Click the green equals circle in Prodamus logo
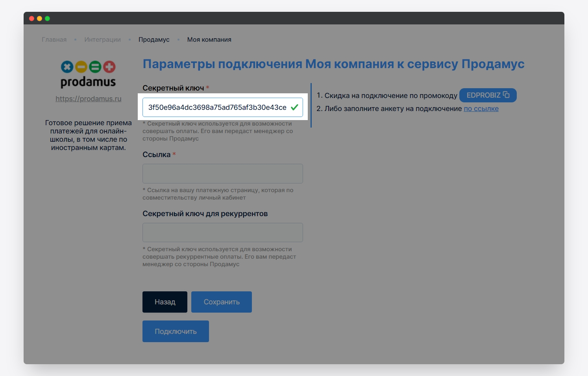This screenshot has height=376, width=588. coord(95,67)
